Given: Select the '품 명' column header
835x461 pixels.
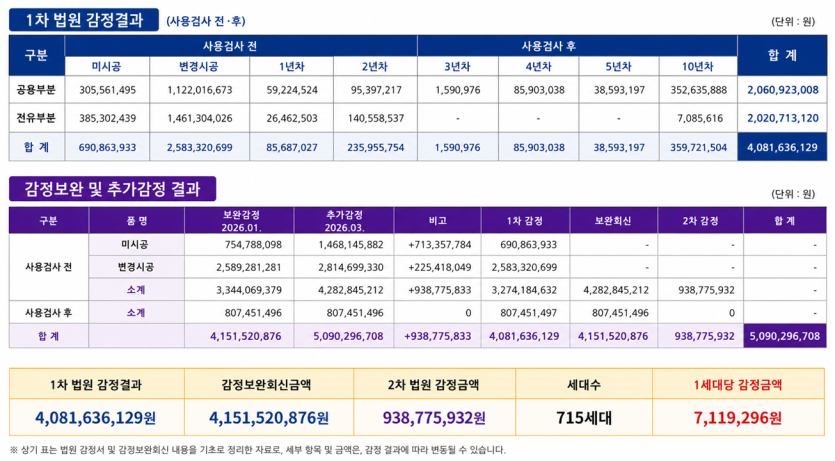Looking at the screenshot, I should tap(137, 220).
